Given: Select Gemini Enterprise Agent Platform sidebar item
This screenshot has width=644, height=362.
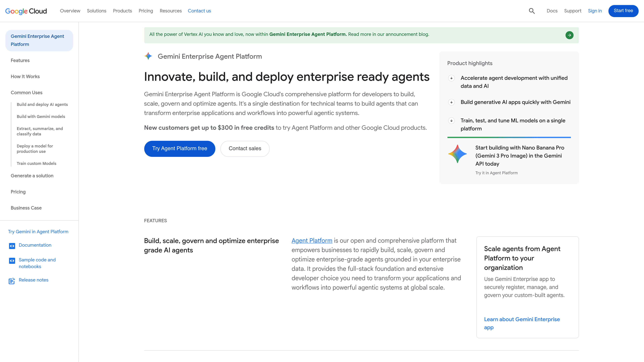Looking at the screenshot, I should [x=39, y=40].
